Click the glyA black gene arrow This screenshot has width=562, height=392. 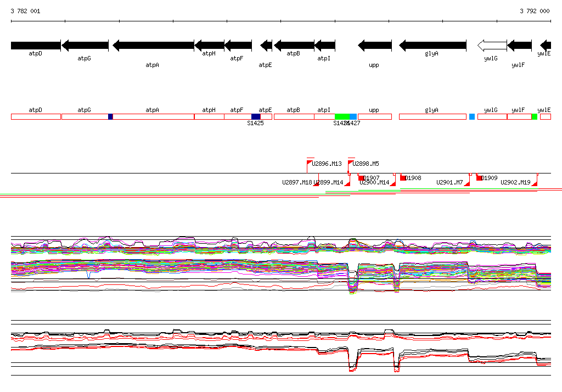click(x=432, y=46)
